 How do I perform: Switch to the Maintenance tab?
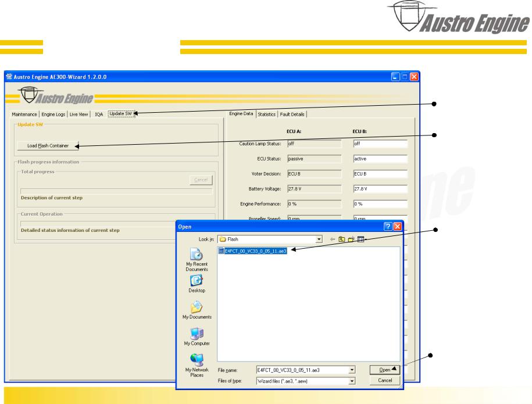(24, 115)
